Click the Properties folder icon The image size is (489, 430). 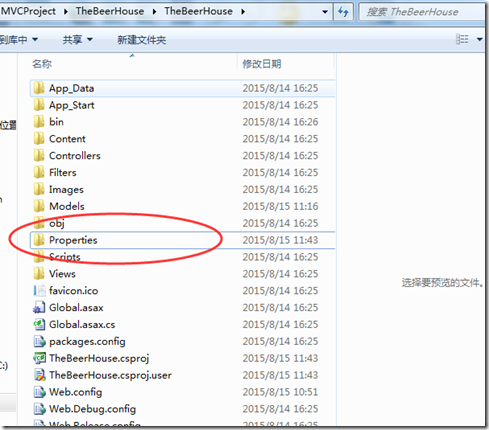coord(39,240)
